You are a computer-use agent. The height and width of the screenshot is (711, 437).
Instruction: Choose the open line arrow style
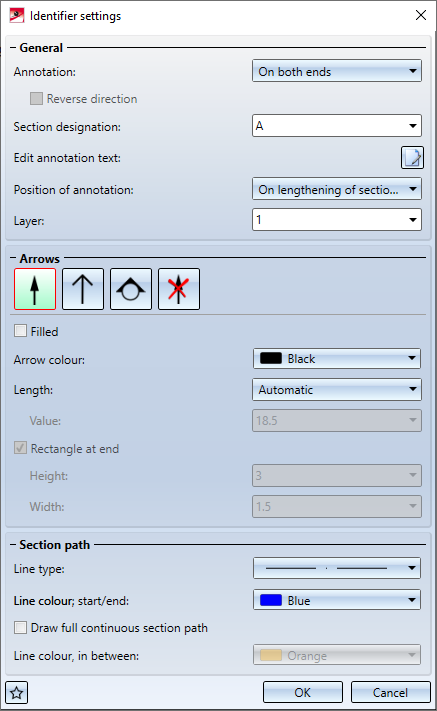(83, 289)
